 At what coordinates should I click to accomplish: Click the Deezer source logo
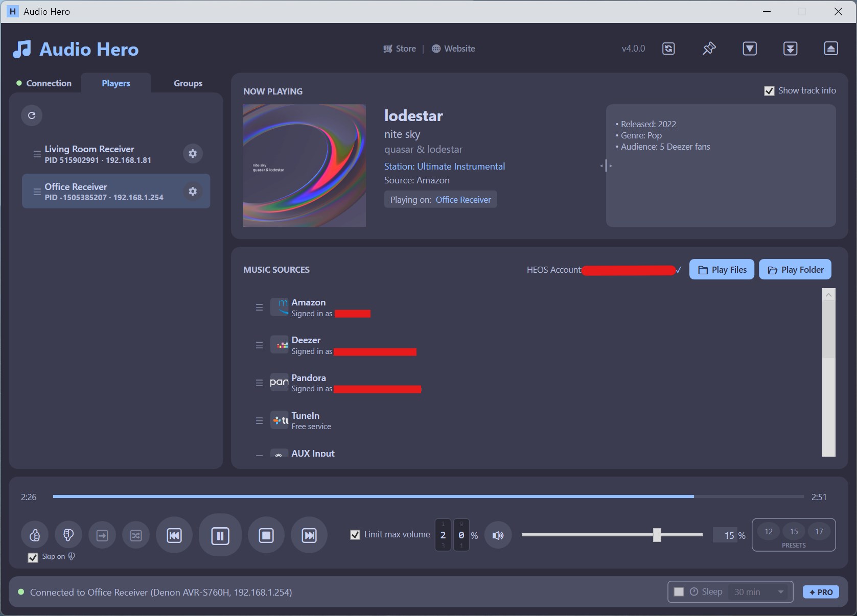point(280,345)
